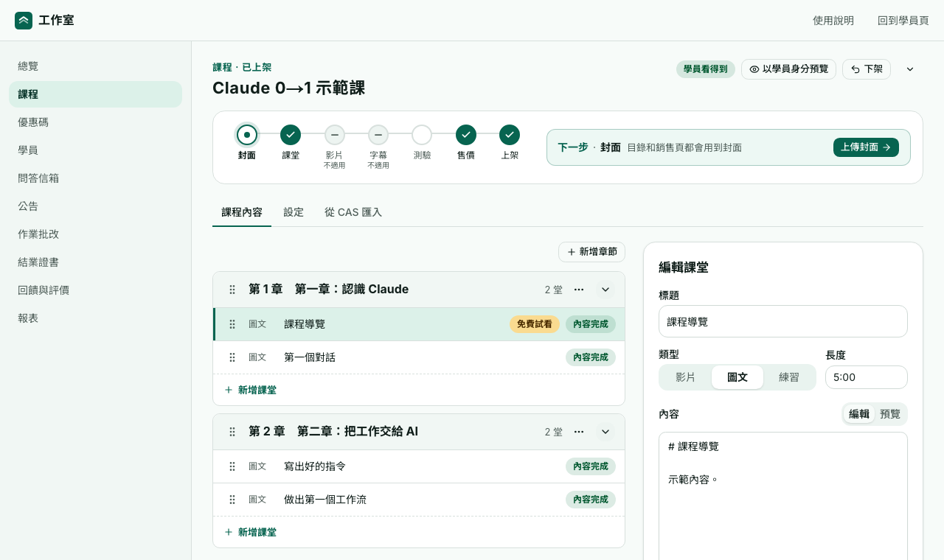Click drag handle of 做出第一個工作流 lesson
944x560 pixels.
[x=232, y=500]
